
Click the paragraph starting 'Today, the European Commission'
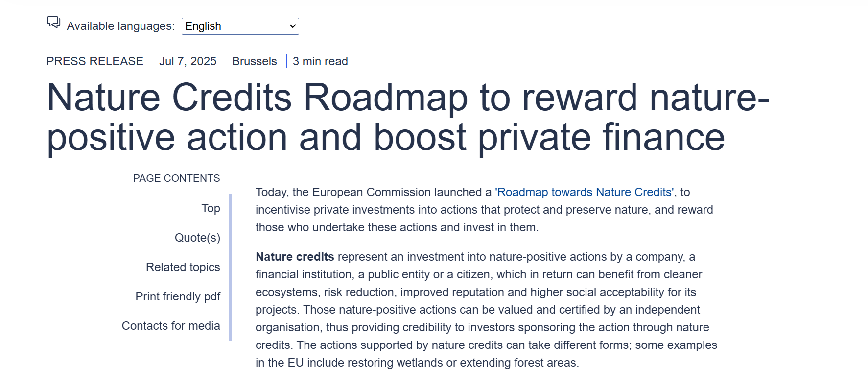pos(372,192)
